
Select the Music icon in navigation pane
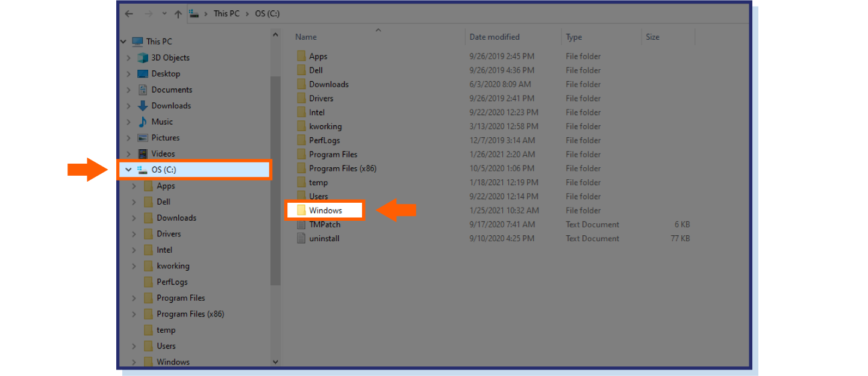pyautogui.click(x=143, y=122)
